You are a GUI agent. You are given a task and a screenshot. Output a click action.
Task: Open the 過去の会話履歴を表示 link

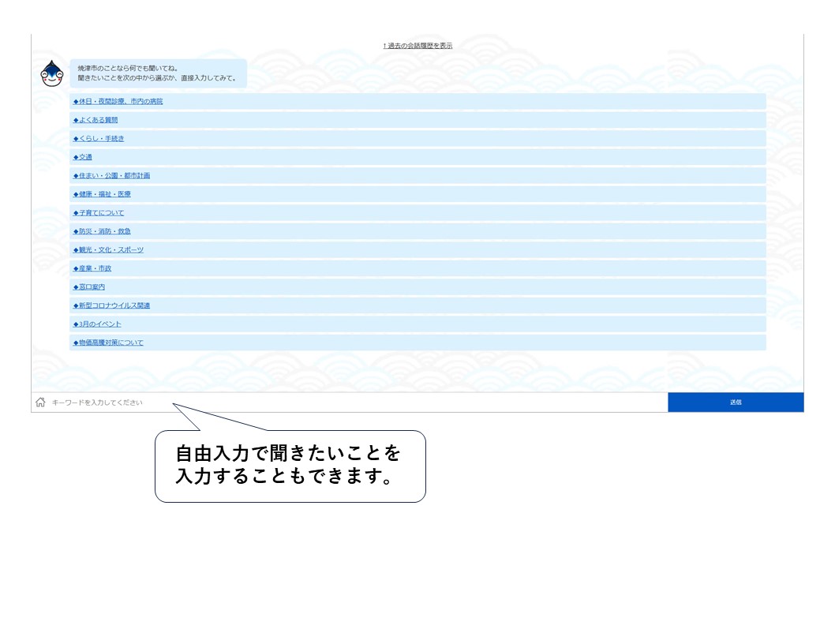[x=417, y=46]
